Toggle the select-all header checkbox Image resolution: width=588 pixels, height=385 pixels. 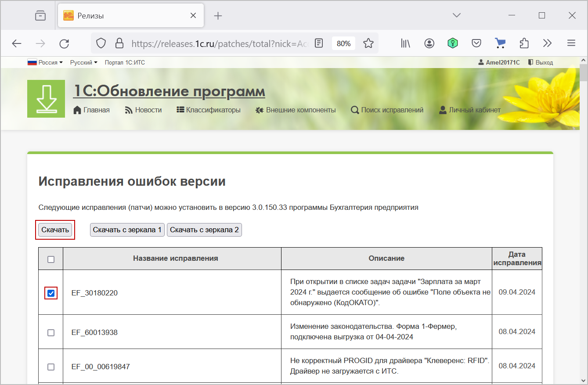[x=51, y=259]
